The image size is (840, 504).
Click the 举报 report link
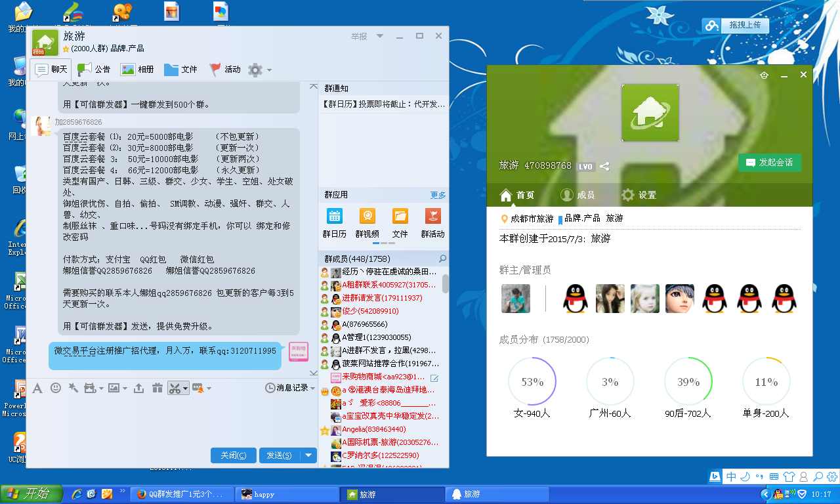pyautogui.click(x=359, y=37)
